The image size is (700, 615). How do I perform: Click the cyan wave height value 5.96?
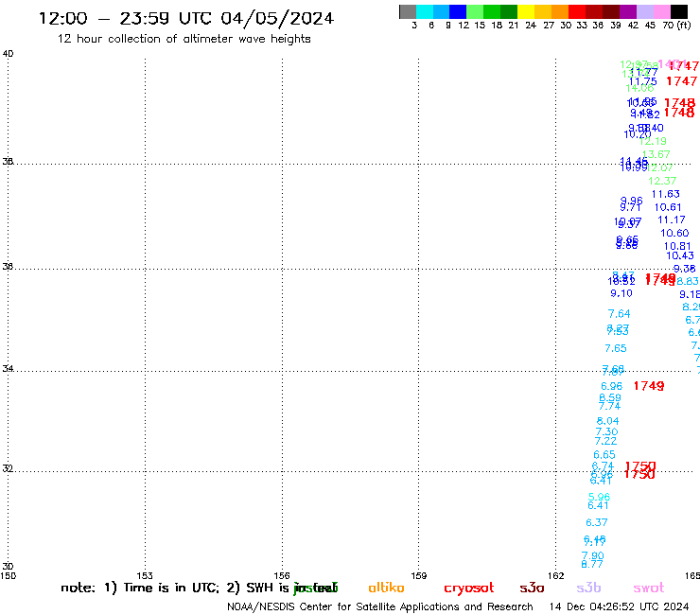click(x=599, y=497)
